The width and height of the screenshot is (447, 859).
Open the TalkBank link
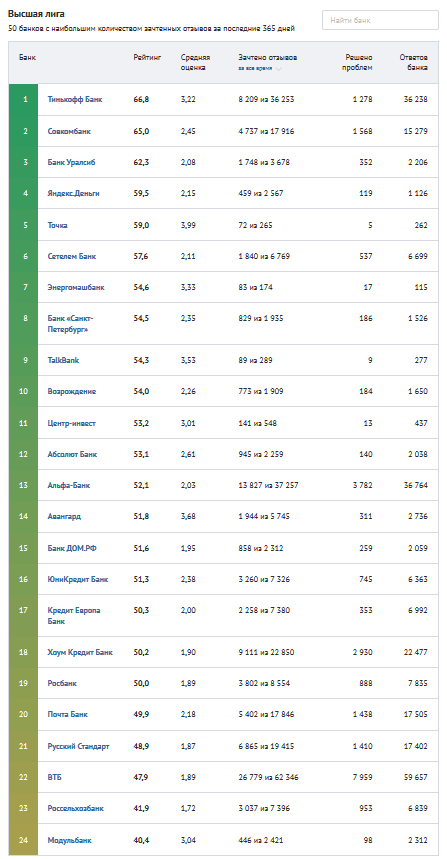pos(64,360)
